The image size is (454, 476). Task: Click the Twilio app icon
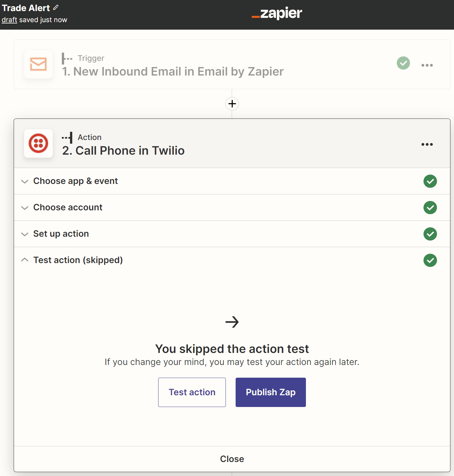[x=38, y=143]
